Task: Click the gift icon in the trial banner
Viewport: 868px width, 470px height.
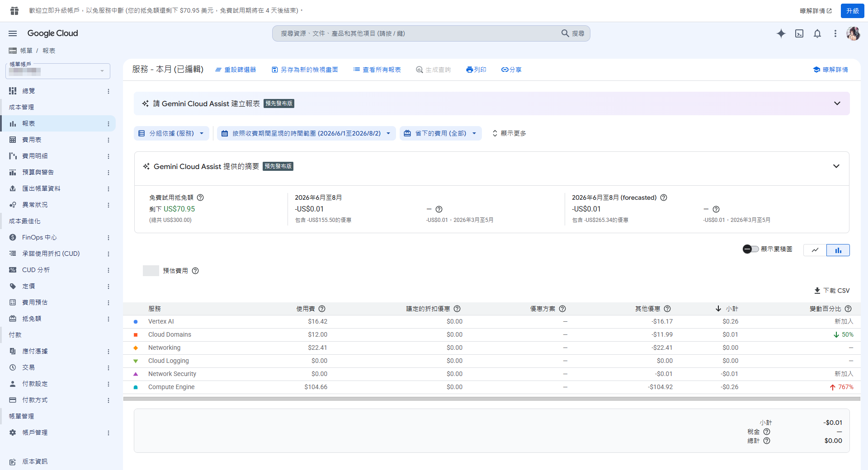Action: (14, 10)
